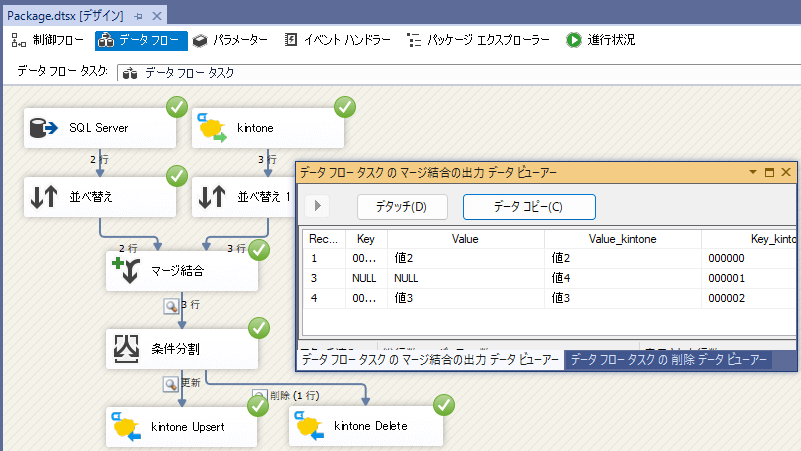Click the data viewer magnifier beside 更新
Screen dimensions: 801x451
(x=171, y=384)
